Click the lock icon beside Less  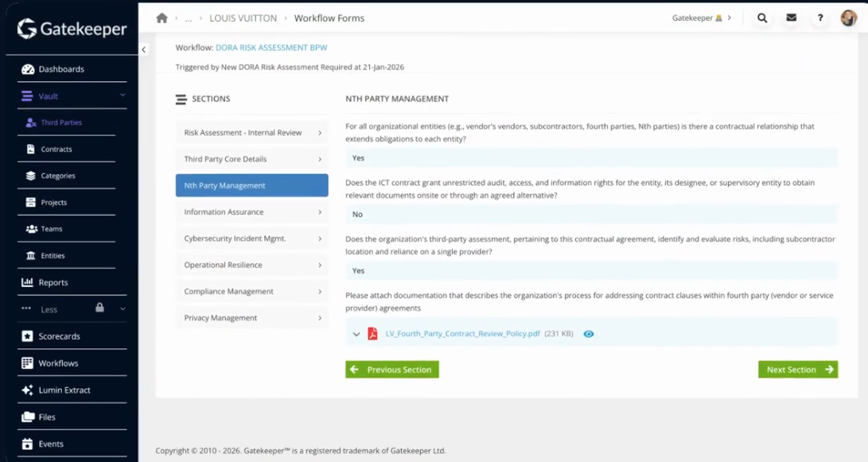[99, 307]
